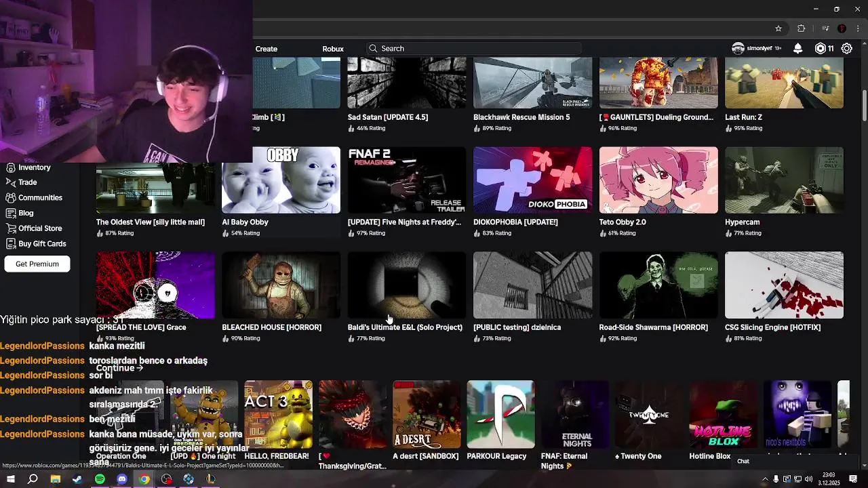868x488 pixels.
Task: Open the Chrome profile avatar
Action: [x=842, y=28]
